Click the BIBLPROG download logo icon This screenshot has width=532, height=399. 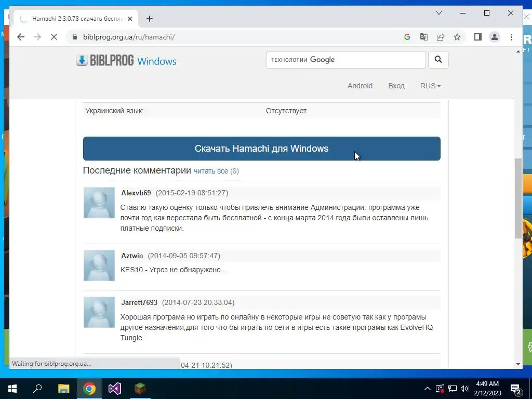coord(82,60)
